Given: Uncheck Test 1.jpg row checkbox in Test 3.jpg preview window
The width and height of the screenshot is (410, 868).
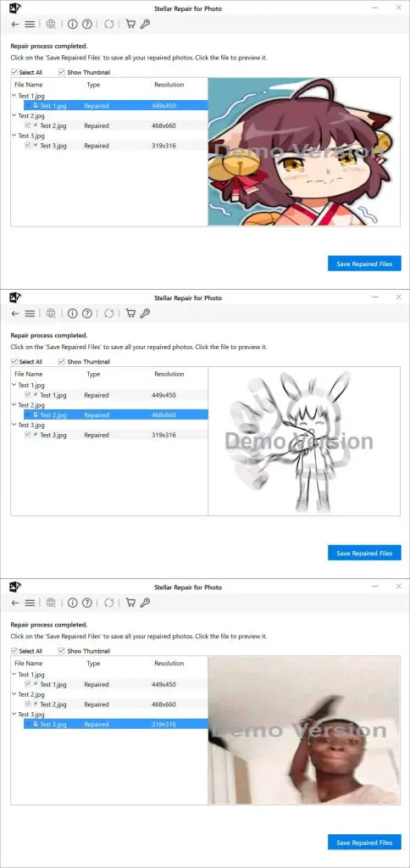Looking at the screenshot, I should pyautogui.click(x=28, y=684).
